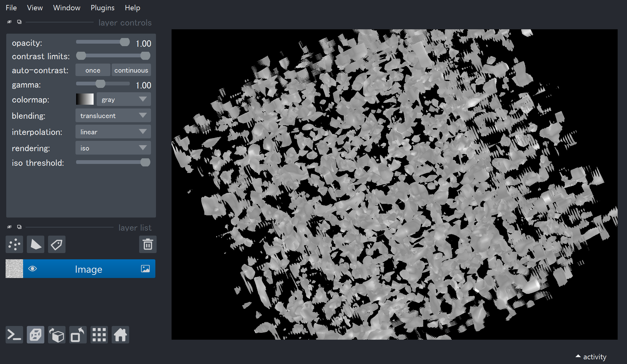
Task: Add a new shapes layer
Action: 36,245
